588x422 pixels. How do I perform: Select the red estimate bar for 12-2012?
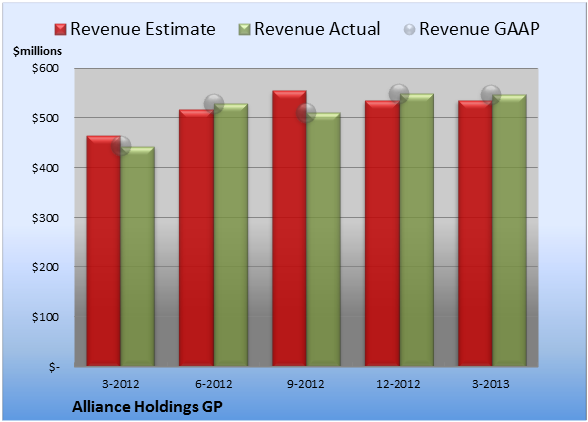pyautogui.click(x=382, y=233)
